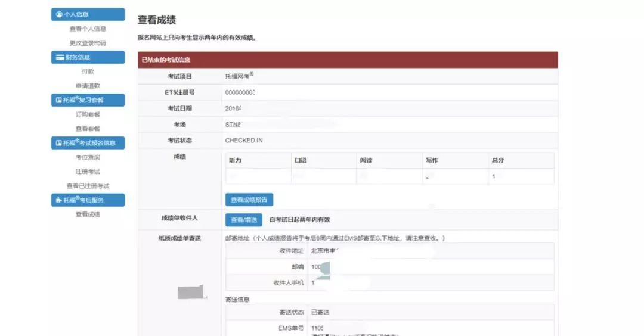Viewport: 644px width, 336px height.
Task: Select 付款 under 财务信息
Action: pyautogui.click(x=88, y=71)
